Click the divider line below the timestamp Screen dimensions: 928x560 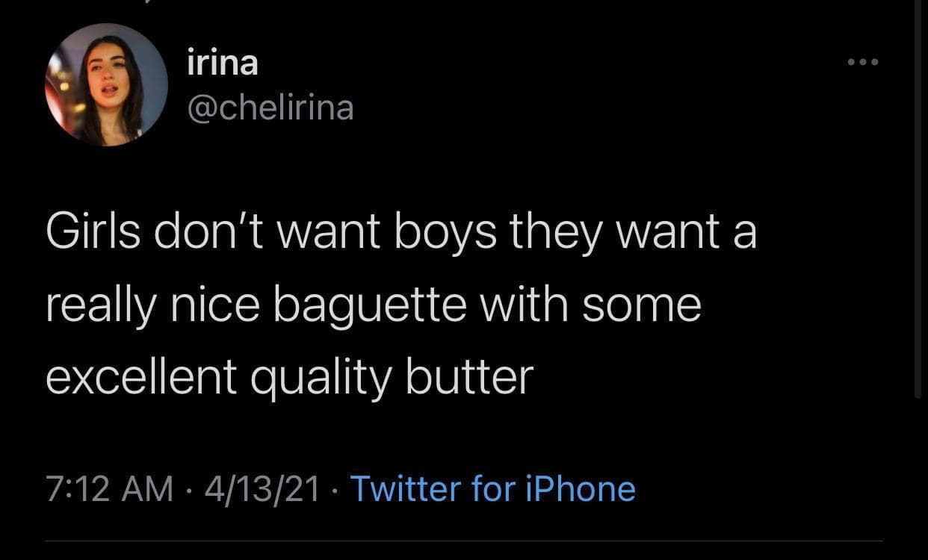(x=463, y=543)
